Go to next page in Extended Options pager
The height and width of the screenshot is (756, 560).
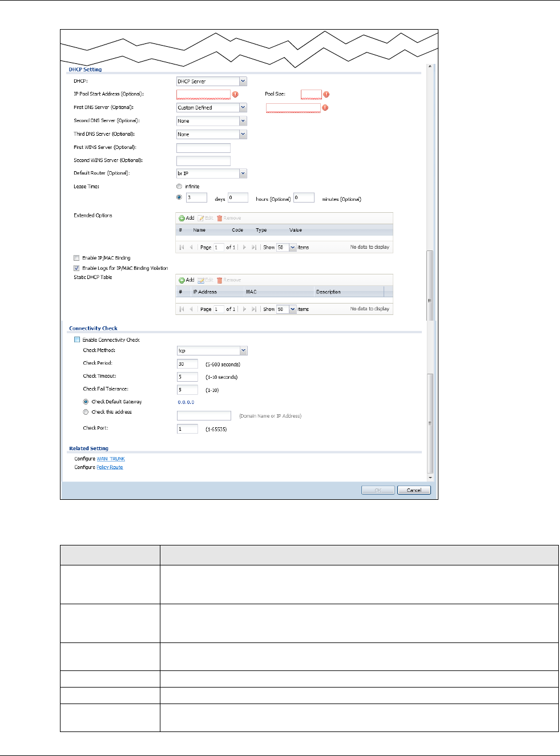click(x=244, y=248)
